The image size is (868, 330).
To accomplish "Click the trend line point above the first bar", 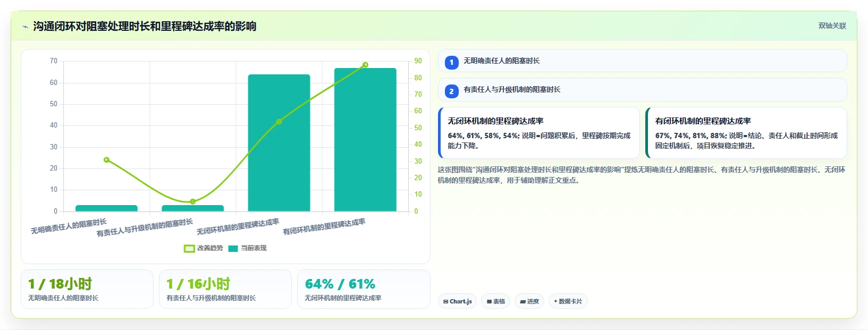I will (x=106, y=160).
